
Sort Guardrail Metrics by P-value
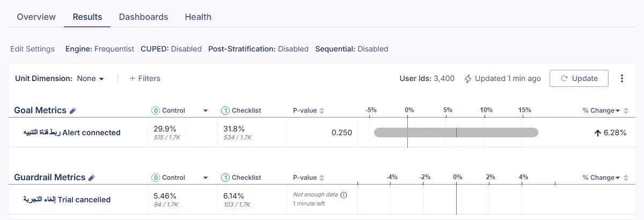point(322,178)
